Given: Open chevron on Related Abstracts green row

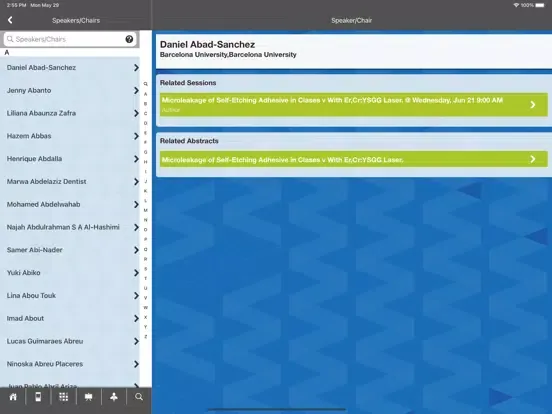Looking at the screenshot, I should click(533, 159).
